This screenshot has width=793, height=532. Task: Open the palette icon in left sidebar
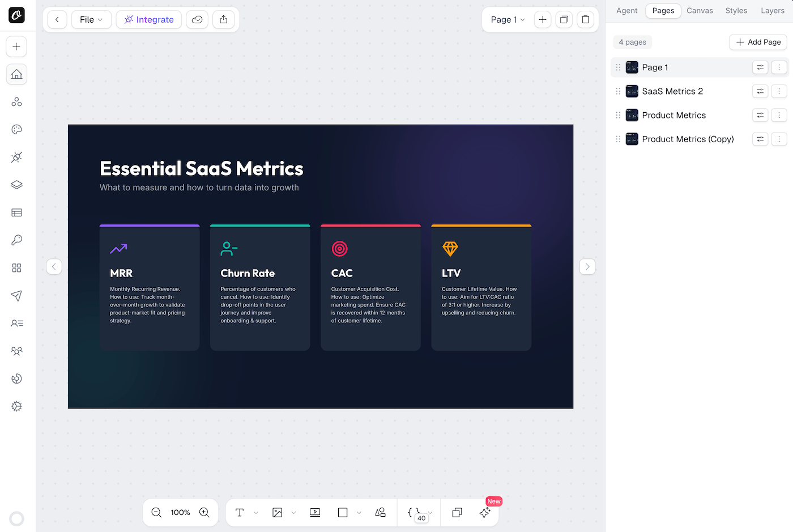click(16, 129)
